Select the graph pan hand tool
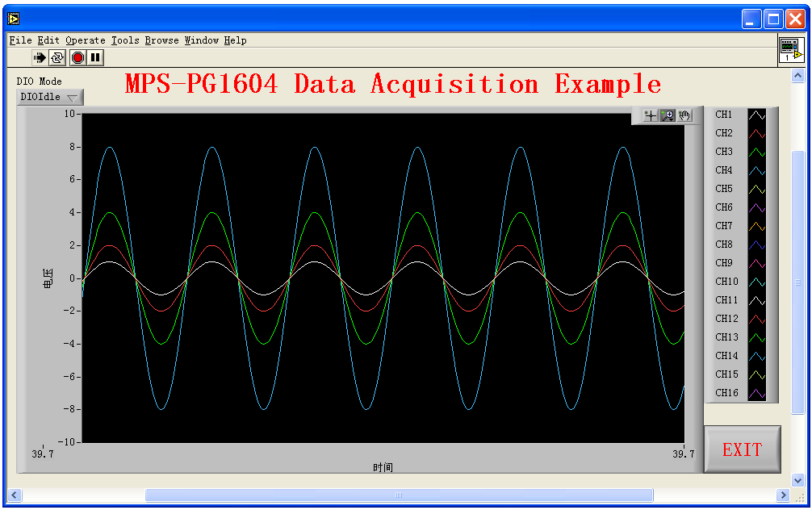 coord(684,115)
